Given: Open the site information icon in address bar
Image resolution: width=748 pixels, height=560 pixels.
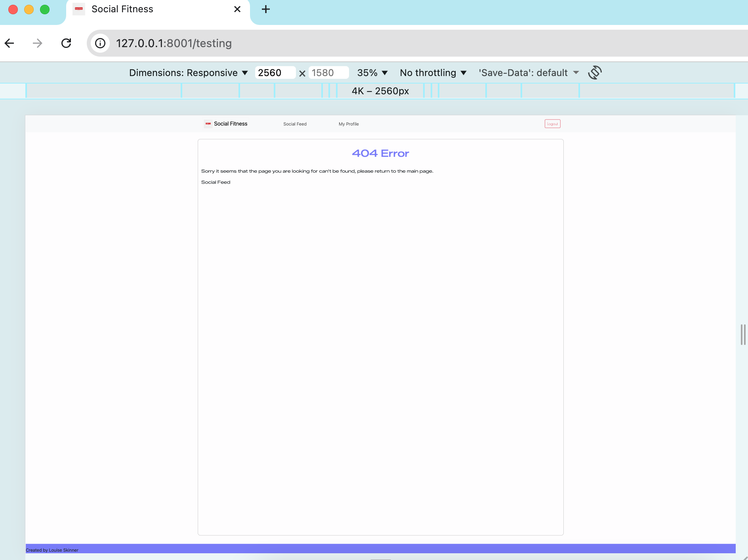Looking at the screenshot, I should coord(100,43).
